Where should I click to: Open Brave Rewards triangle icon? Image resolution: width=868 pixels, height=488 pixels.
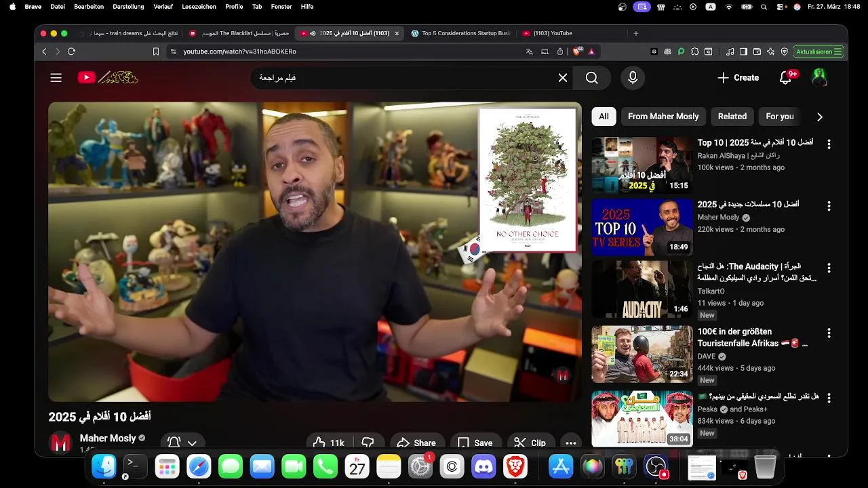591,52
